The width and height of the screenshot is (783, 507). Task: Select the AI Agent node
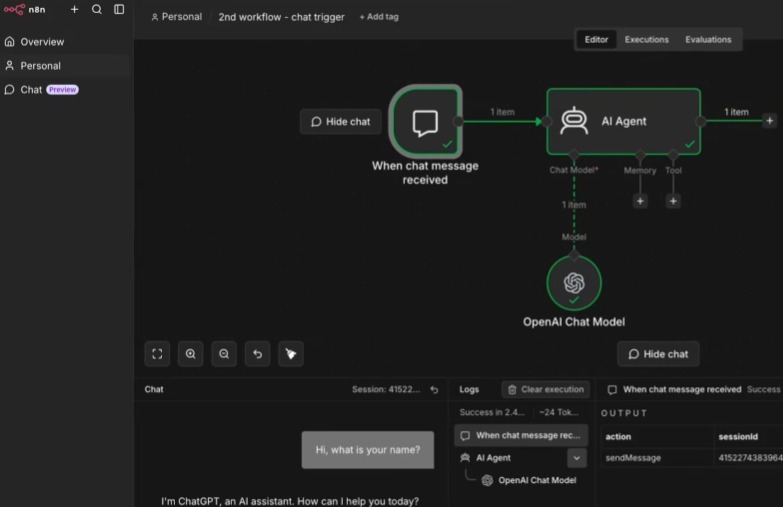(x=623, y=121)
